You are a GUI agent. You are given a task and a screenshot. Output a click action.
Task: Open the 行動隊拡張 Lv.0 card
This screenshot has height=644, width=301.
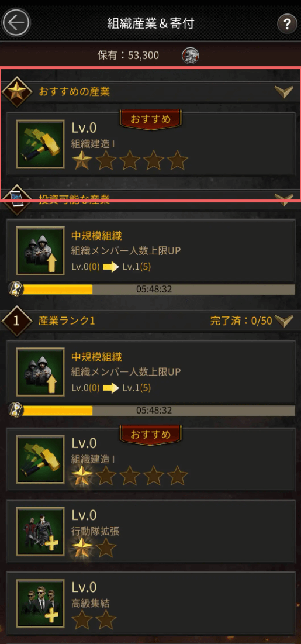[x=151, y=532]
